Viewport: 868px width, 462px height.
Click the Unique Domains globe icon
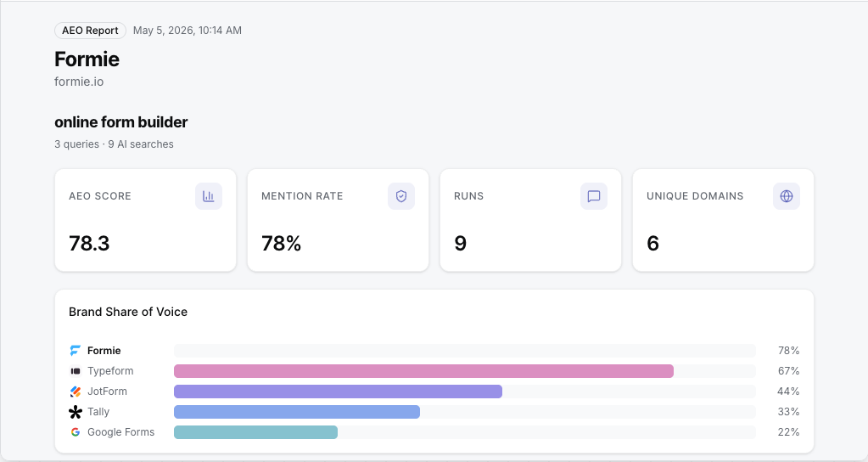[787, 196]
